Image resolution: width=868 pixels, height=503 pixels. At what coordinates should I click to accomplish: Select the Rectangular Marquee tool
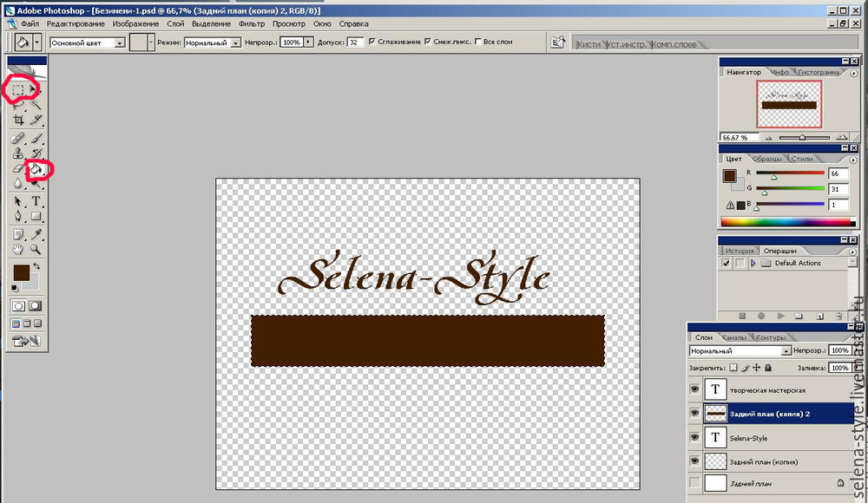[17, 89]
